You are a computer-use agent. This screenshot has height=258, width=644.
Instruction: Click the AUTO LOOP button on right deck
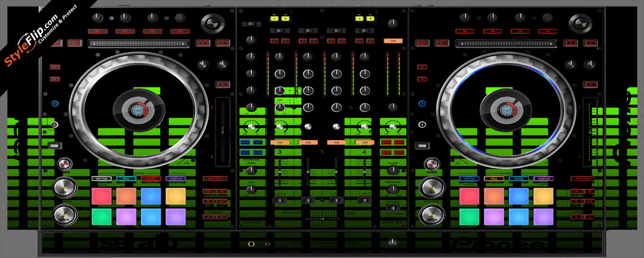click(x=583, y=179)
